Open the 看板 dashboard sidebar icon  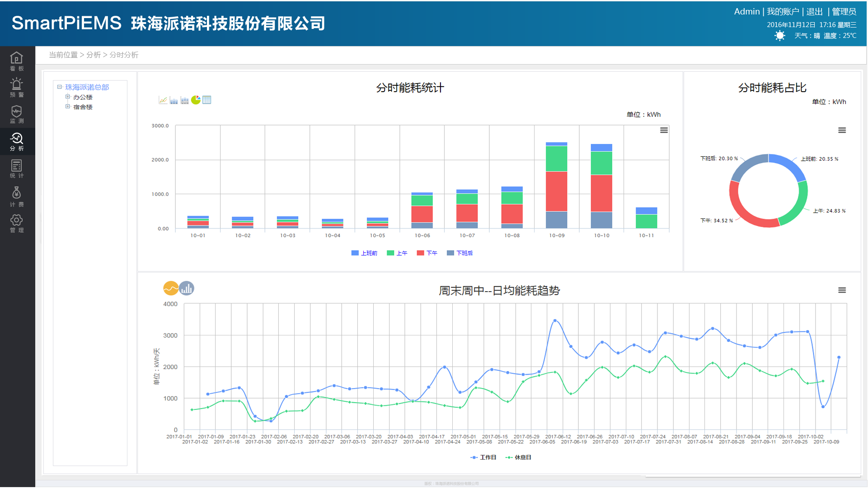pos(17,61)
